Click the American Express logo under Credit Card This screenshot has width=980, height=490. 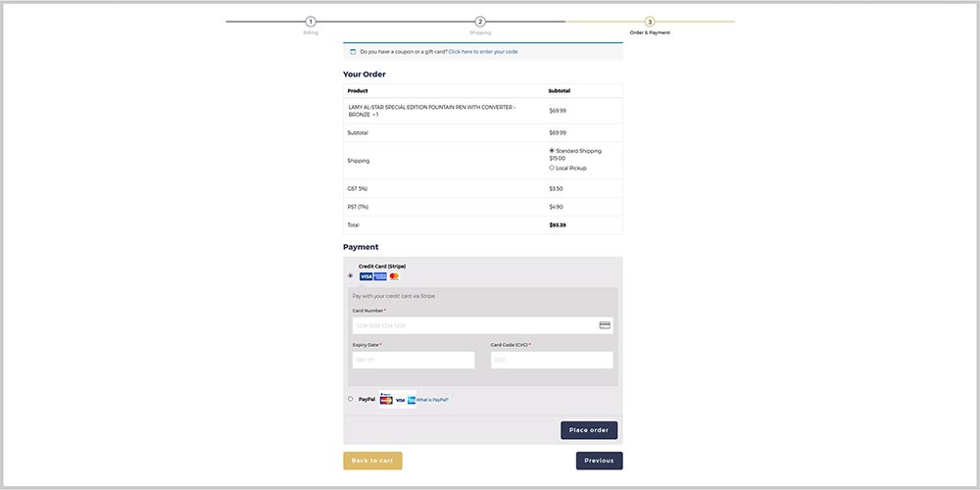click(380, 276)
